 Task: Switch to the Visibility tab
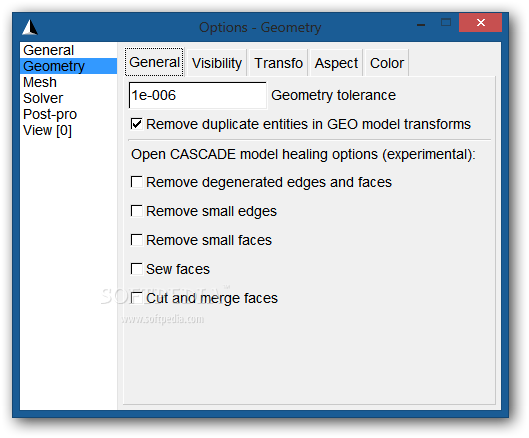[217, 63]
